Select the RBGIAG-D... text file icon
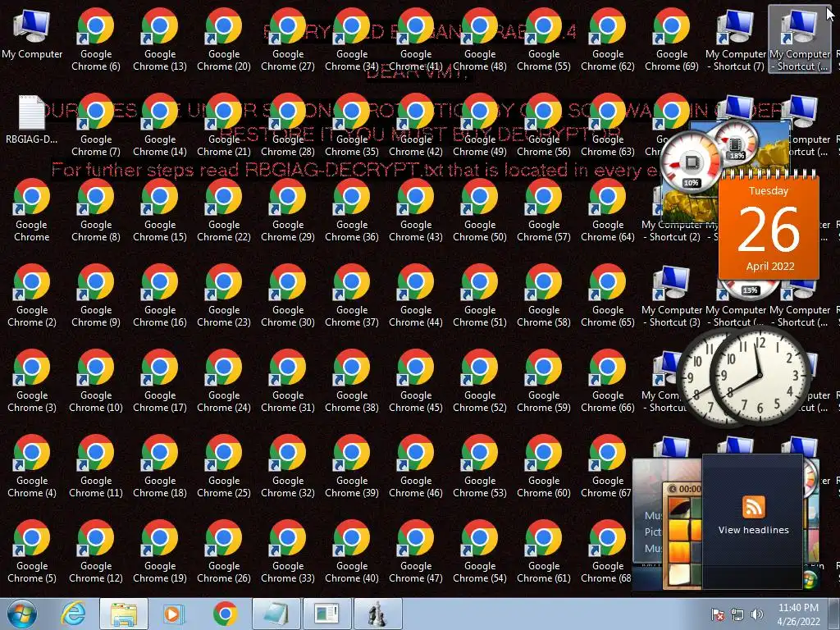 32,120
